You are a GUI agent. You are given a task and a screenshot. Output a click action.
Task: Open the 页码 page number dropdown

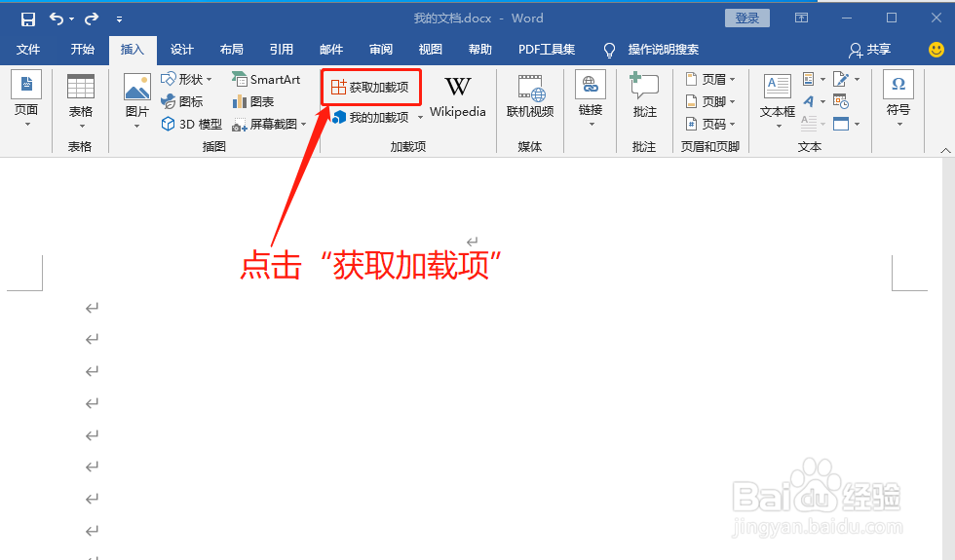pyautogui.click(x=710, y=125)
